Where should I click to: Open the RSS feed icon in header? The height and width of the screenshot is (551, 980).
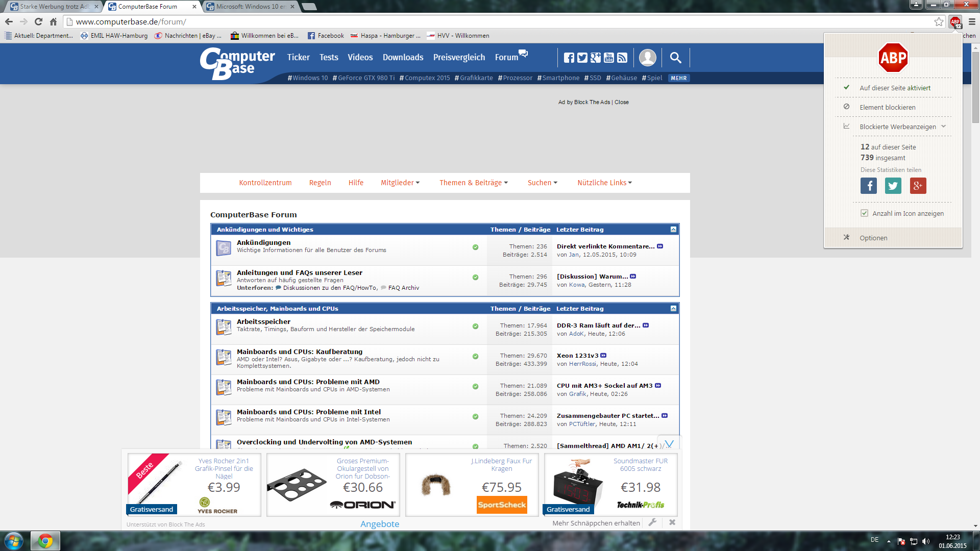coord(622,58)
